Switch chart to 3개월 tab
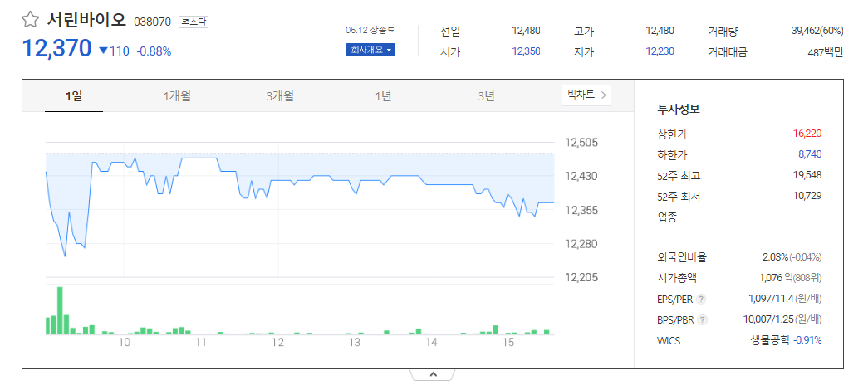Viewport: 868px width, 390px height. (280, 96)
